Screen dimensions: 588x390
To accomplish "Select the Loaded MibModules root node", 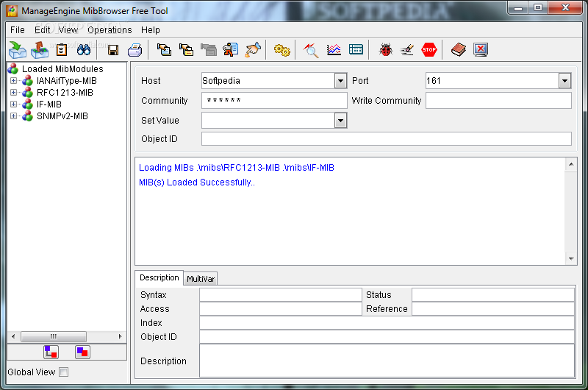I will 62,68.
